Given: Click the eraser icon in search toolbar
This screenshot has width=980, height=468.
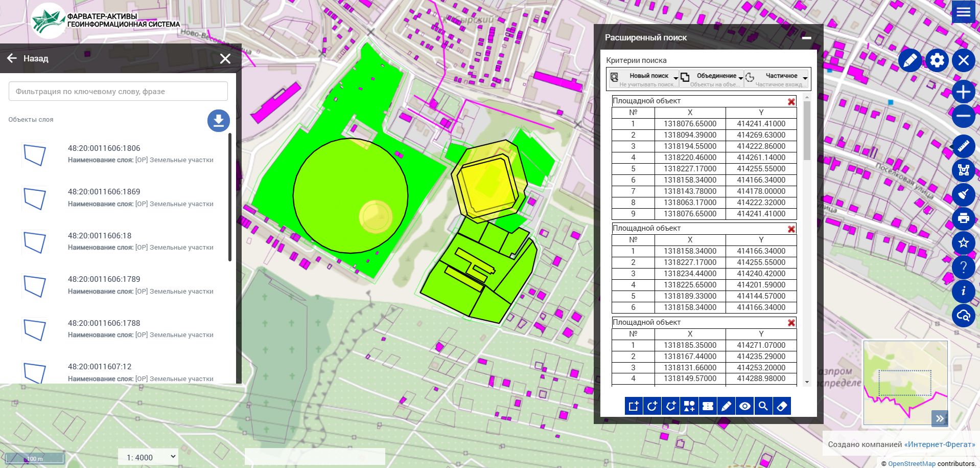Looking at the screenshot, I should (782, 406).
